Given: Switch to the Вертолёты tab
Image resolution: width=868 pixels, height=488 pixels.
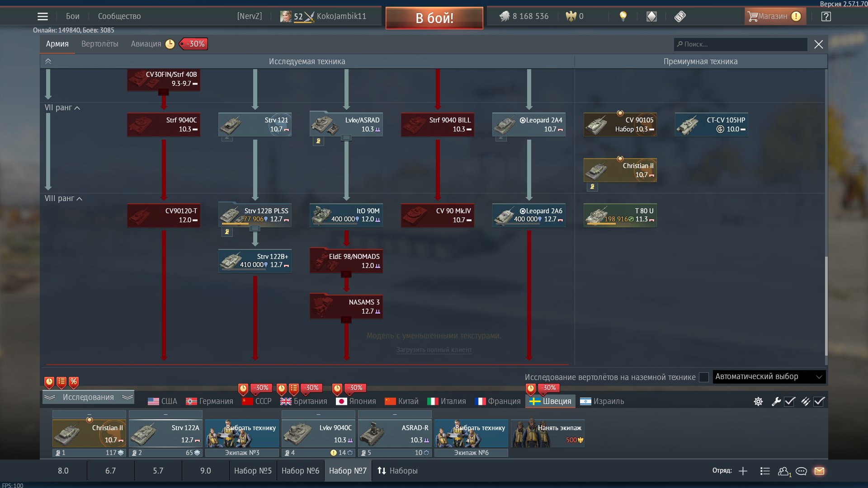Looking at the screenshot, I should pyautogui.click(x=100, y=44).
